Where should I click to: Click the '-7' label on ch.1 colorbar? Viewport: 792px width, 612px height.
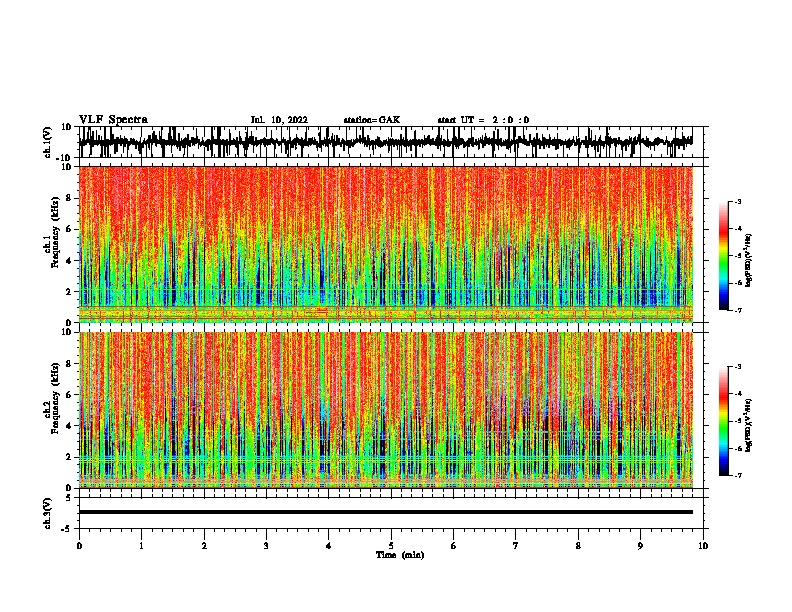point(738,310)
